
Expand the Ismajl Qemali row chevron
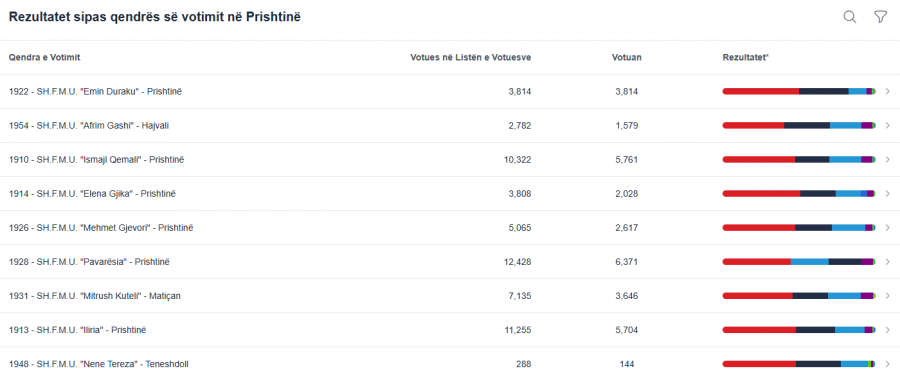[887, 160]
